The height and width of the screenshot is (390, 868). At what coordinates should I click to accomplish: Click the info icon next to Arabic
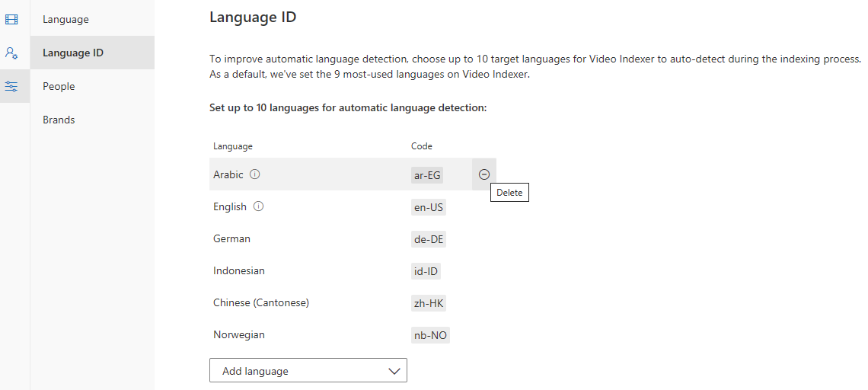pyautogui.click(x=255, y=174)
